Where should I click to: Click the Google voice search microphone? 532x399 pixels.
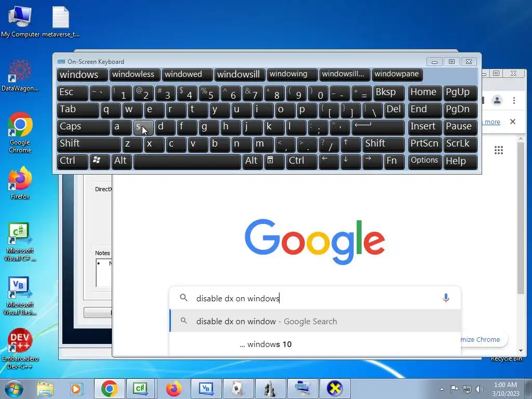click(x=446, y=298)
